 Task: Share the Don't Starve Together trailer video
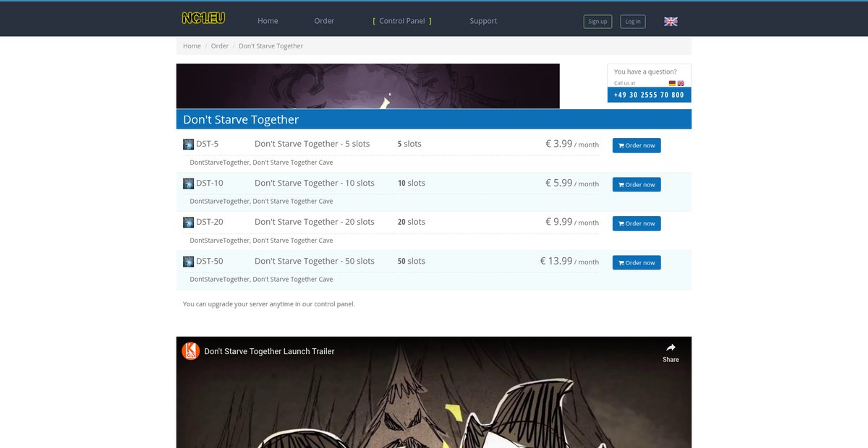tap(671, 352)
